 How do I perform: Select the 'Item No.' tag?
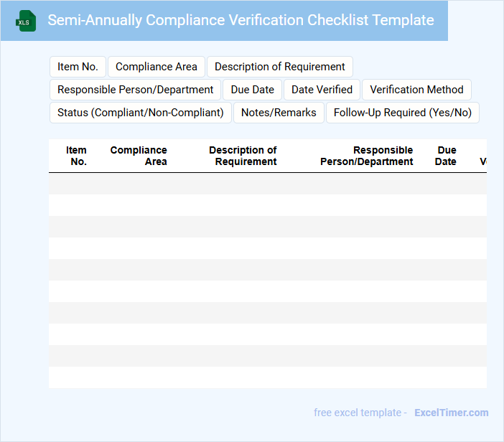pos(78,67)
